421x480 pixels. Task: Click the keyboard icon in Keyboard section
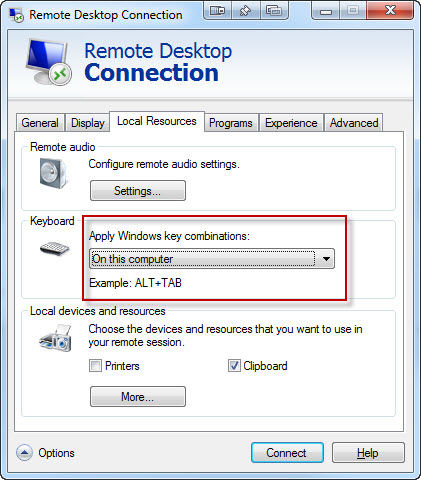click(x=54, y=249)
